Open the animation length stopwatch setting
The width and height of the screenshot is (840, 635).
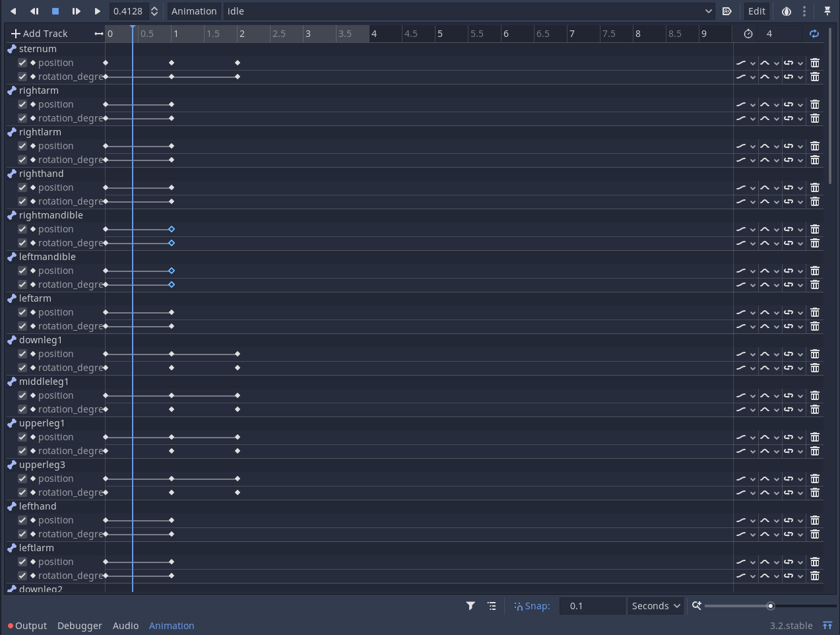749,34
